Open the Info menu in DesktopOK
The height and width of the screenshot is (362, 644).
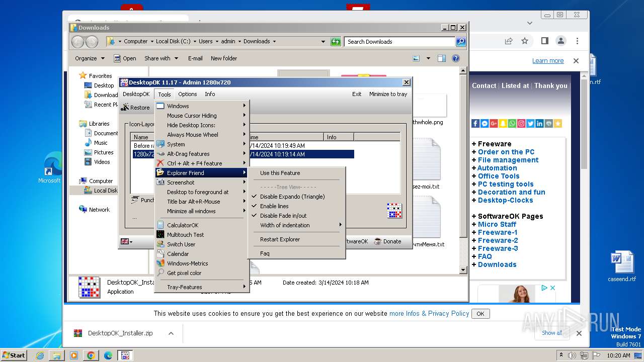[x=210, y=94]
